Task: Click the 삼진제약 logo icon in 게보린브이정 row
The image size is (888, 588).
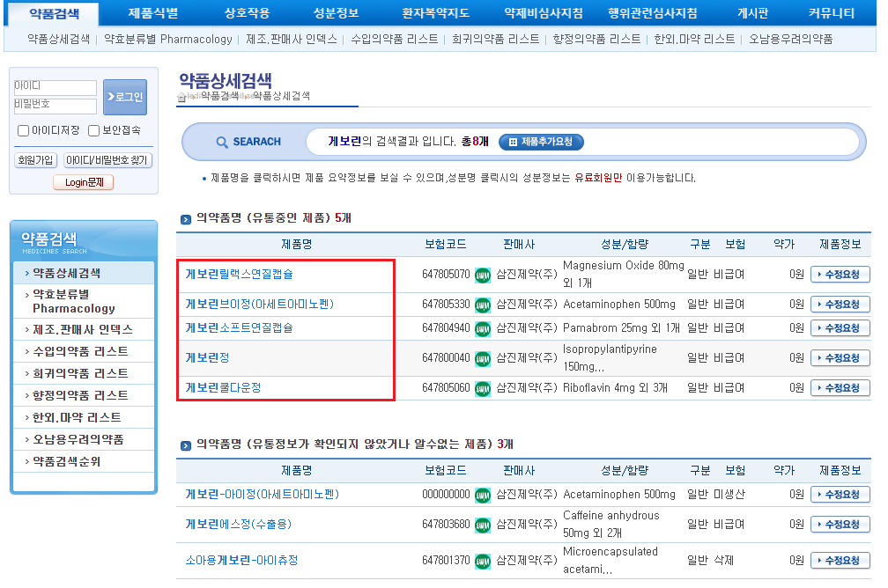Action: tap(483, 305)
